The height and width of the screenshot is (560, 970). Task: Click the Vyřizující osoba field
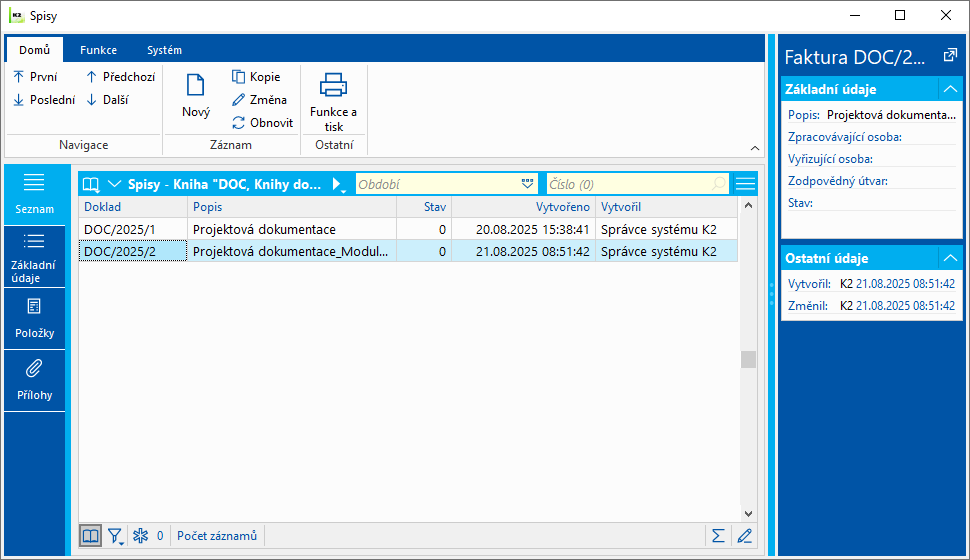872,159
